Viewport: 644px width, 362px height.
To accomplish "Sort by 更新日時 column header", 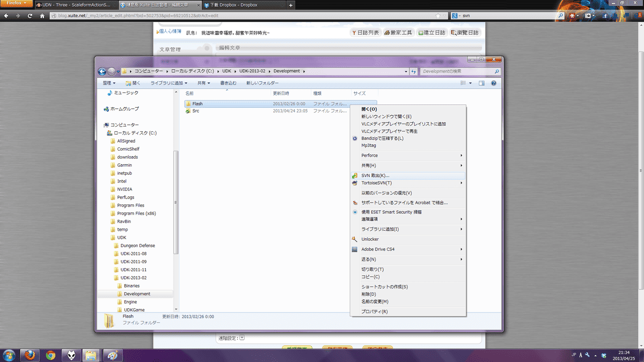I will pos(281,93).
